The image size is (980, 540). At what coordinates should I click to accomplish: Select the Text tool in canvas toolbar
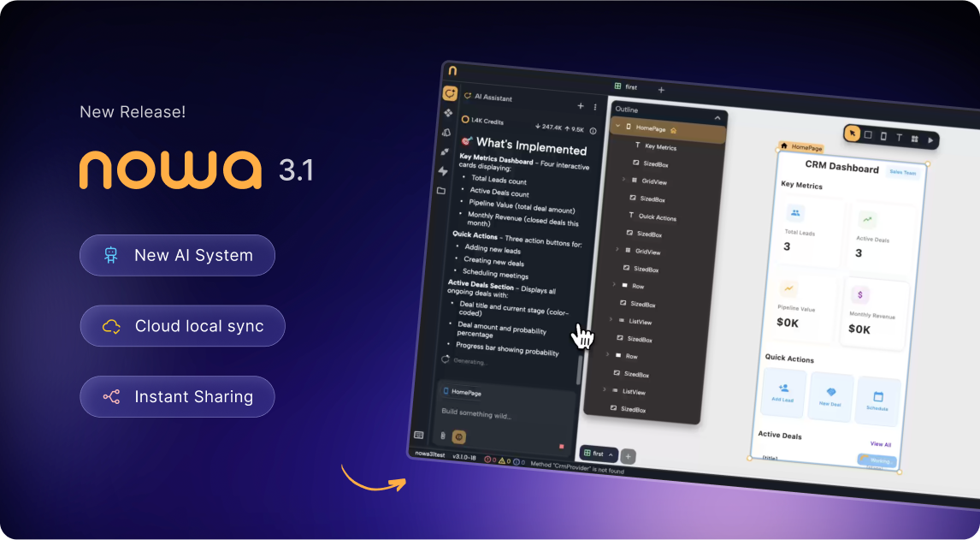pyautogui.click(x=899, y=138)
